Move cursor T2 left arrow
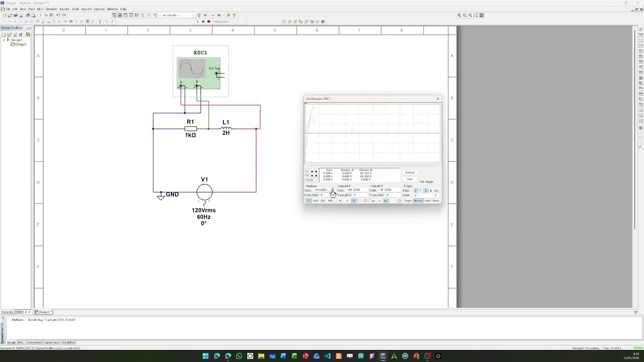This screenshot has width=644, height=362. coord(312,176)
